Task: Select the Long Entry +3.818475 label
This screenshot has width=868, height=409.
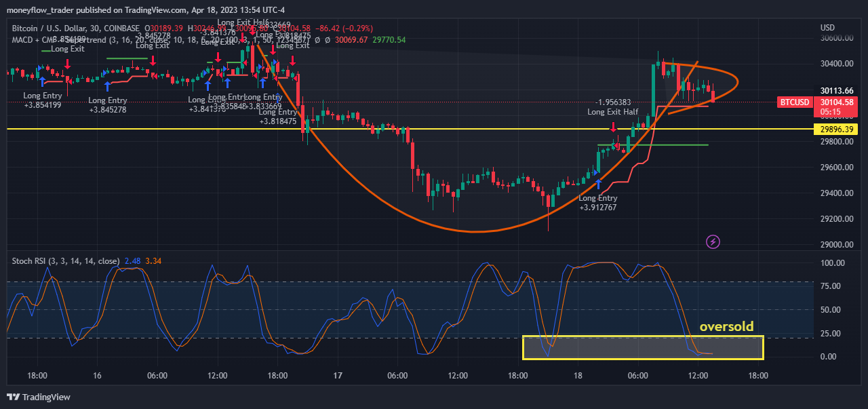Action: point(278,117)
